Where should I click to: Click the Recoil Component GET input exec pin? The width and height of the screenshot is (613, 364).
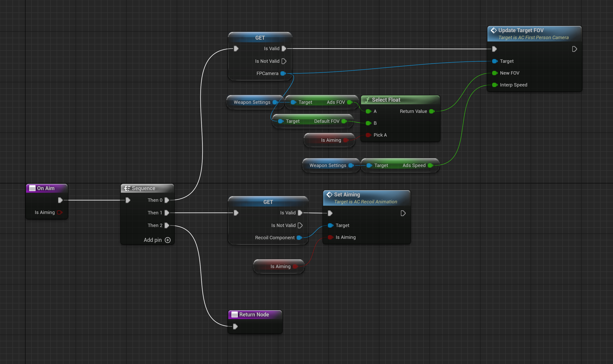(236, 213)
